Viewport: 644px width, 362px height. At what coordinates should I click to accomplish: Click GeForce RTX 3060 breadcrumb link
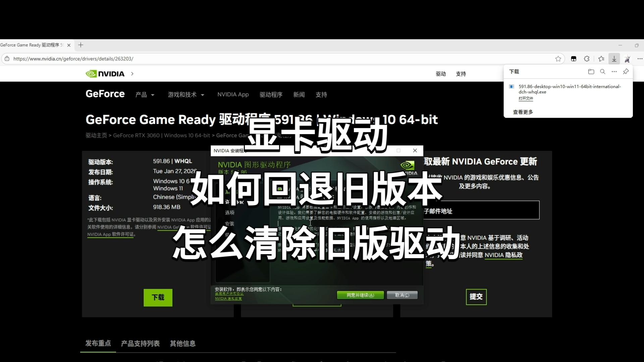click(x=136, y=135)
